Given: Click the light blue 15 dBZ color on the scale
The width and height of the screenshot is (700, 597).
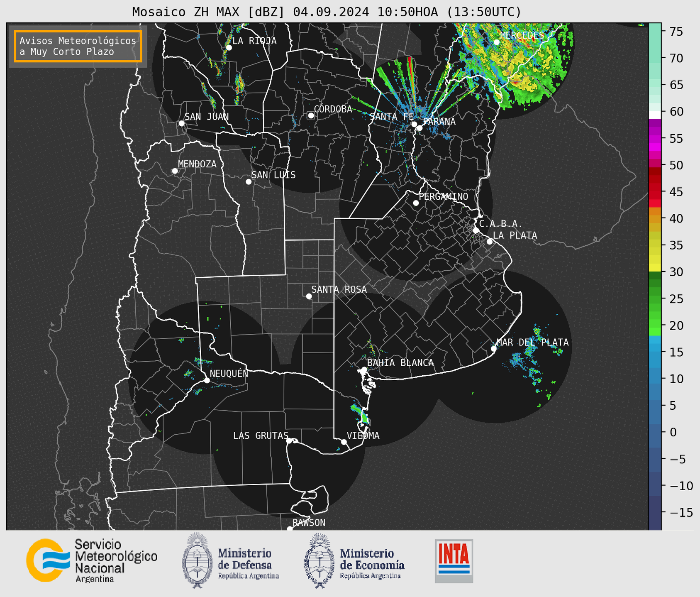Looking at the screenshot, I should click(655, 352).
